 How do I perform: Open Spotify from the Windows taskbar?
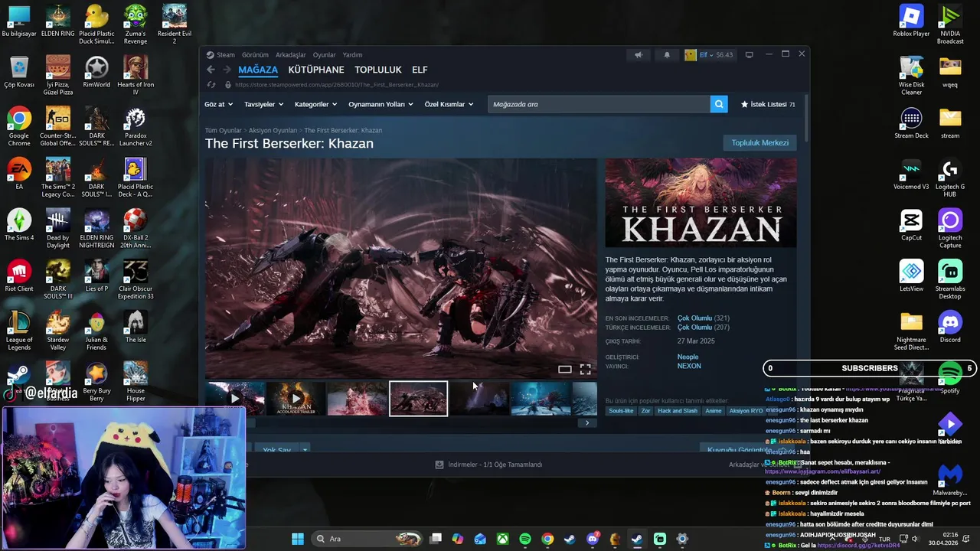click(x=525, y=539)
